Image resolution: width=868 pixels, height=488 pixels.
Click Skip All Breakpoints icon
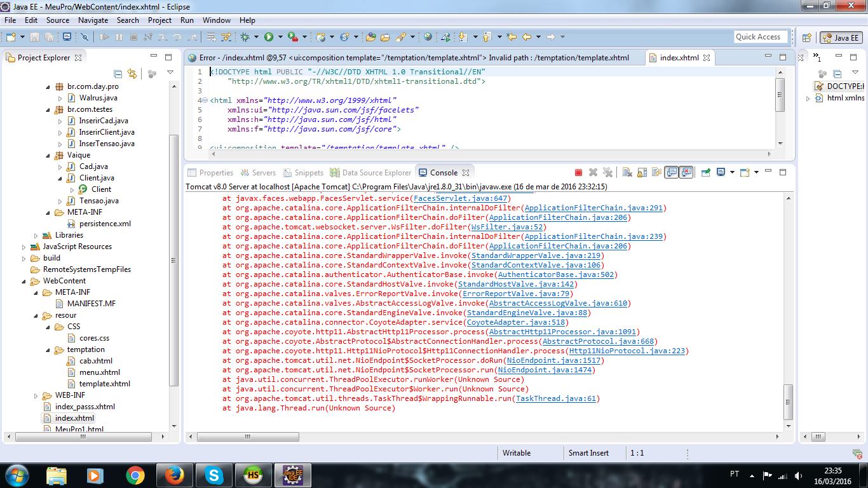pyautogui.click(x=84, y=37)
